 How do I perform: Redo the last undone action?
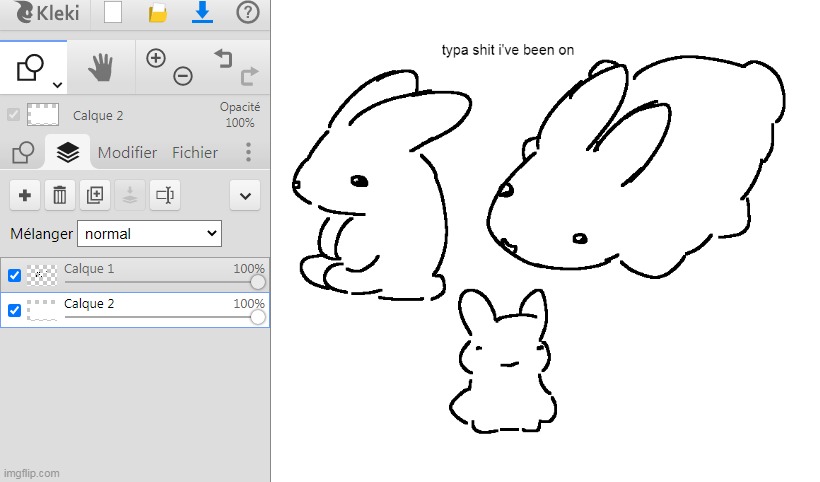[249, 76]
